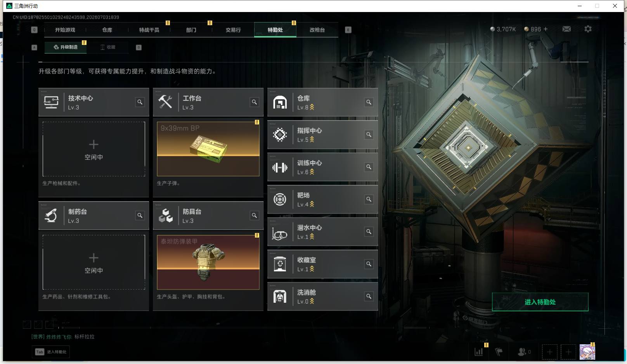Inspect 靶场 with its magnifier icon
The height and width of the screenshot is (364, 627).
pos(369,199)
